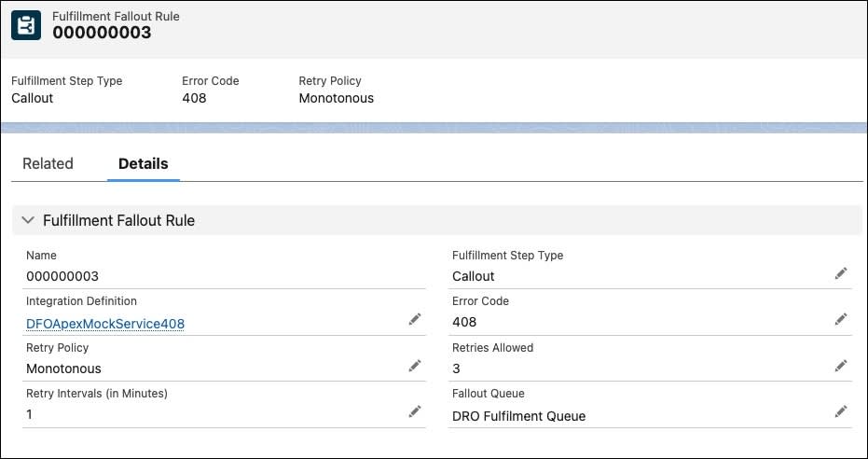Edit the Fallout Queue pencil icon
This screenshot has width=868, height=459.
(841, 411)
